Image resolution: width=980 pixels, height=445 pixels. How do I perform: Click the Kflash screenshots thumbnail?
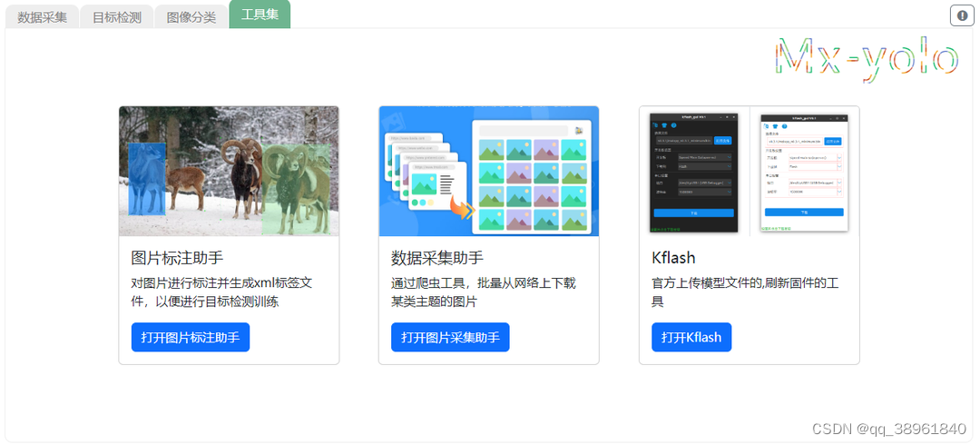[750, 171]
